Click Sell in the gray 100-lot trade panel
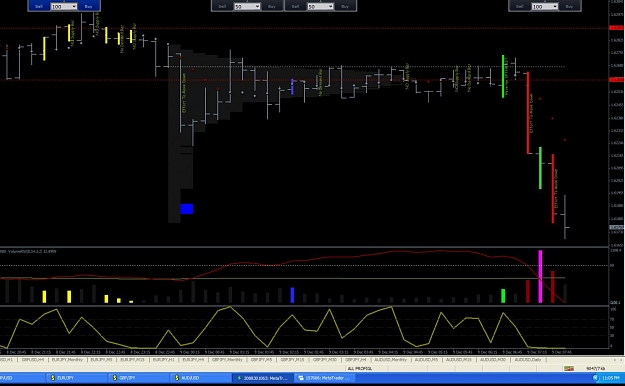625x386 pixels. click(520, 6)
